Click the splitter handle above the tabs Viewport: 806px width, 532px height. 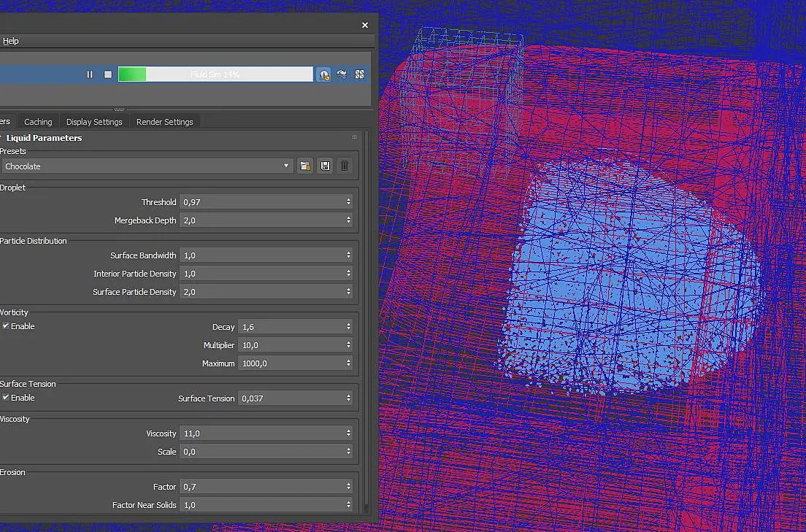[x=119, y=109]
